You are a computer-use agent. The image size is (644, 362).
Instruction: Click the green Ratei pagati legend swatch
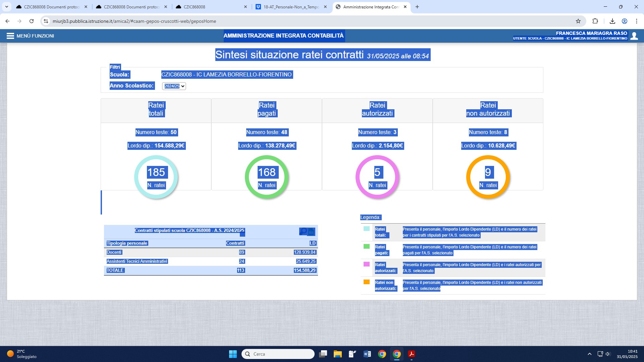tap(367, 246)
